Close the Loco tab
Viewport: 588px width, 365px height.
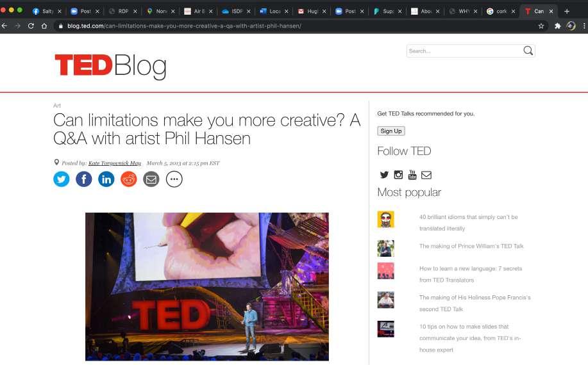pyautogui.click(x=286, y=12)
